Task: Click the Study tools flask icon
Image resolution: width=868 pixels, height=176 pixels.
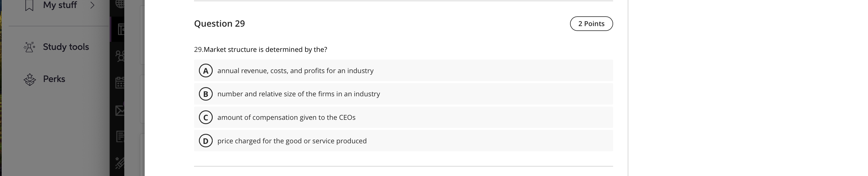Action: [x=29, y=47]
